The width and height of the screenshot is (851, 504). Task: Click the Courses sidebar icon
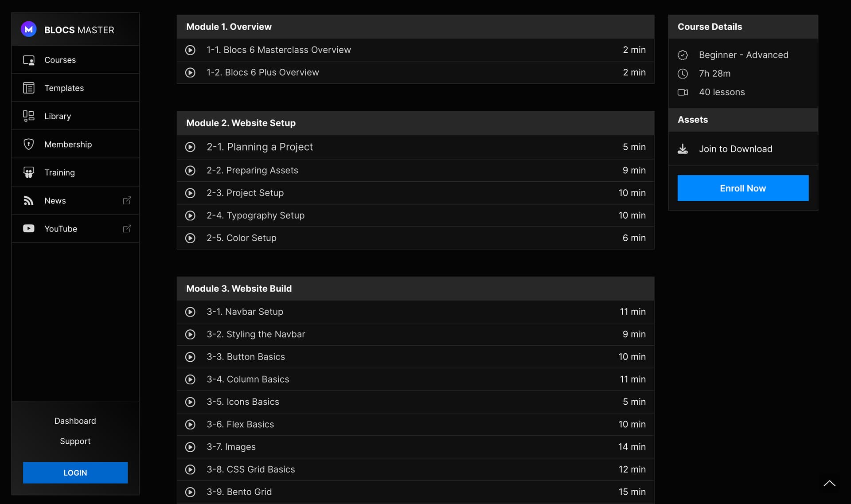(29, 60)
